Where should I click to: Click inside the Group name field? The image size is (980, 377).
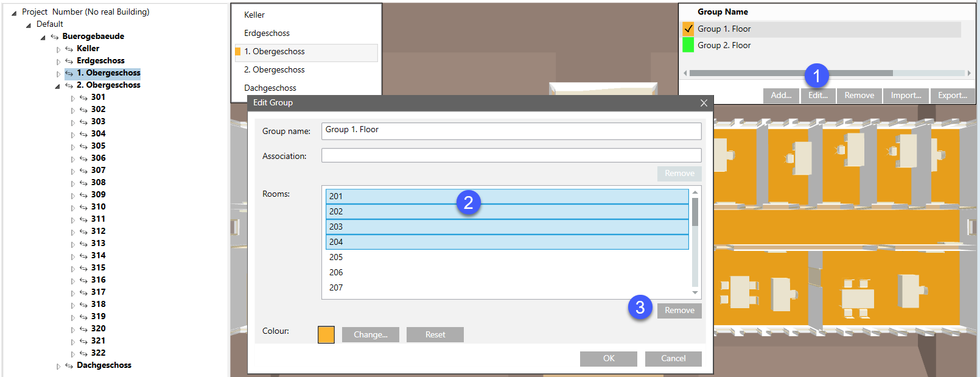pyautogui.click(x=511, y=130)
